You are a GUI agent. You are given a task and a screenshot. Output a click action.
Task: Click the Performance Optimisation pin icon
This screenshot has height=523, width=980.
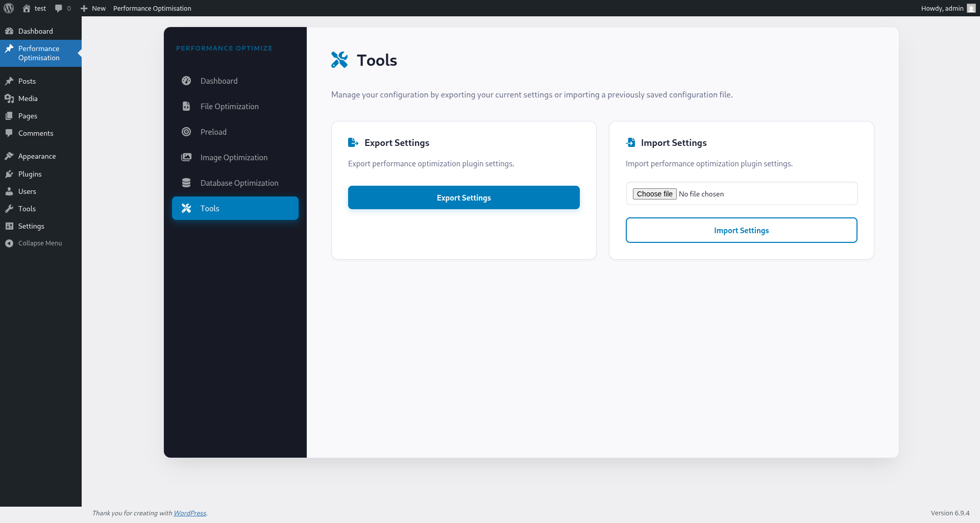tap(9, 48)
